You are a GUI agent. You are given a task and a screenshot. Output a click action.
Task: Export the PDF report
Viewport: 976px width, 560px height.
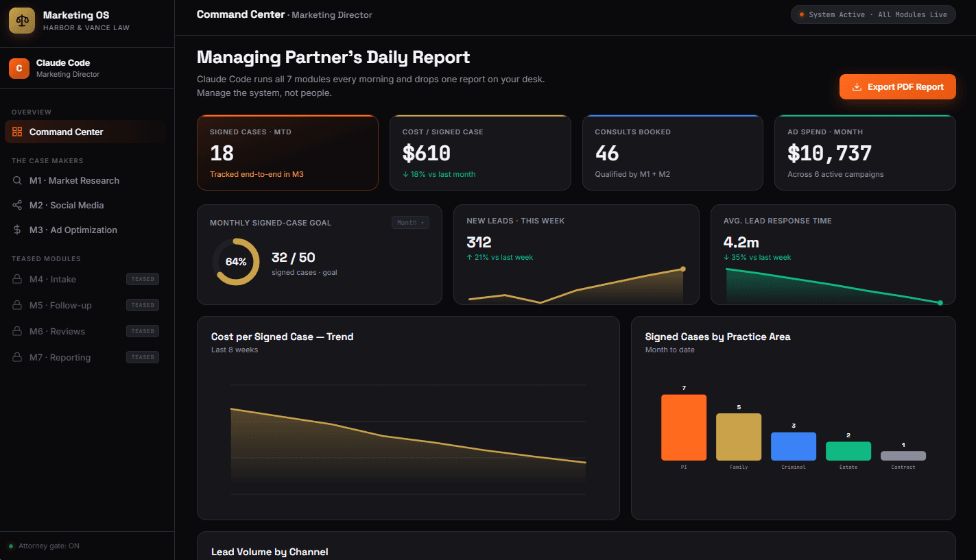[897, 87]
